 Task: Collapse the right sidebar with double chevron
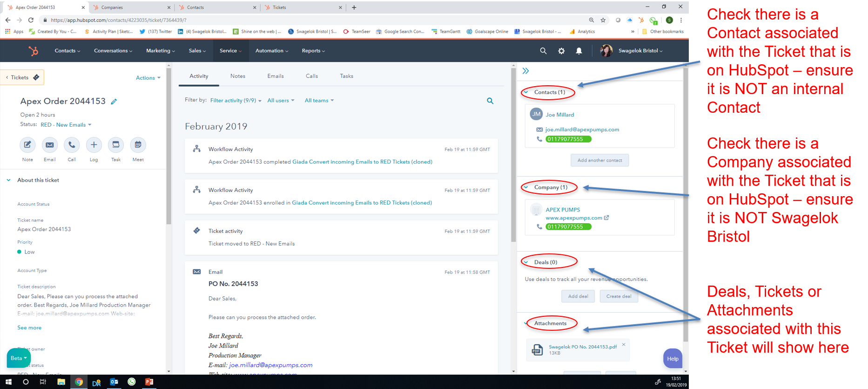coord(526,71)
